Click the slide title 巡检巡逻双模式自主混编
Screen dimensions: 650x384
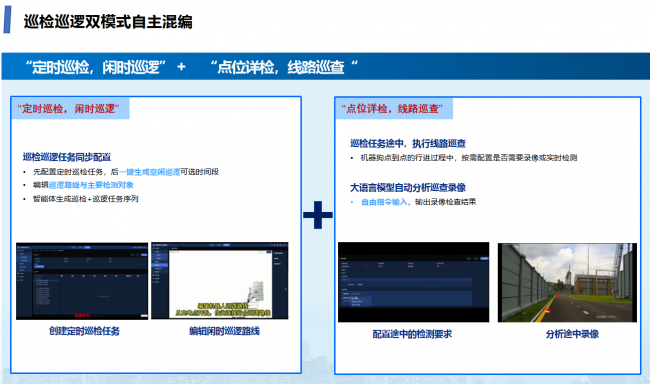click(108, 22)
